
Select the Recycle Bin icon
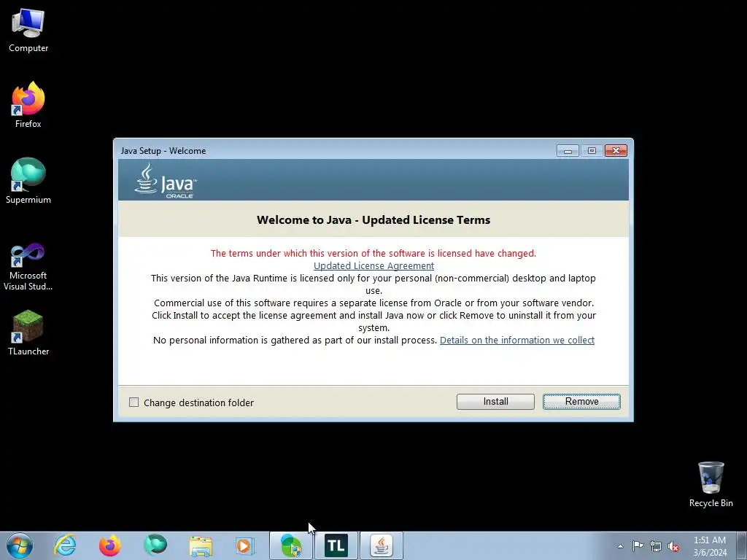711,484
